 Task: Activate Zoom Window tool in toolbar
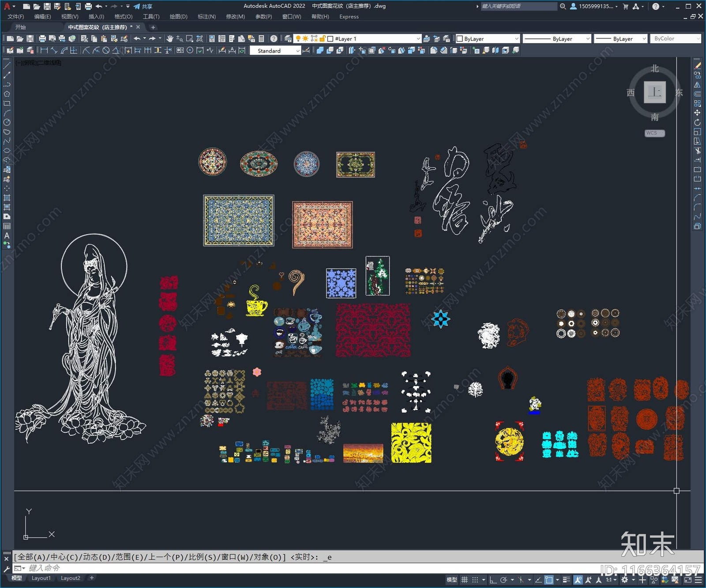pos(190,39)
